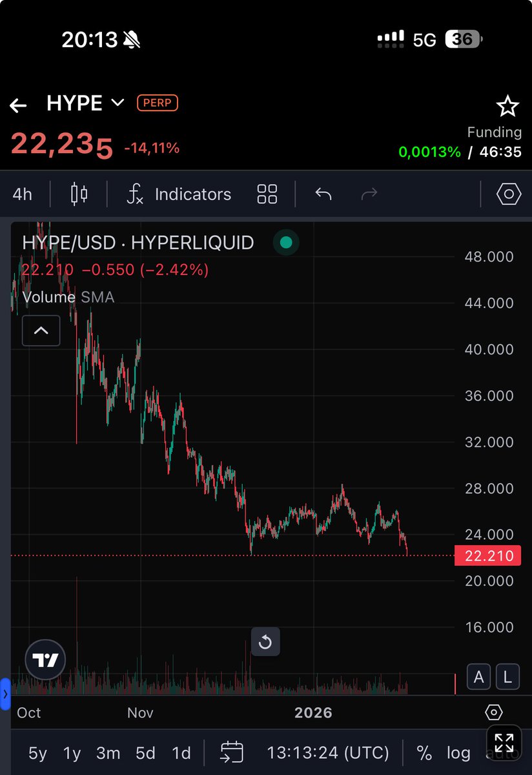The image size is (532, 775).
Task: Select the Oct time axis label
Action: pyautogui.click(x=29, y=713)
